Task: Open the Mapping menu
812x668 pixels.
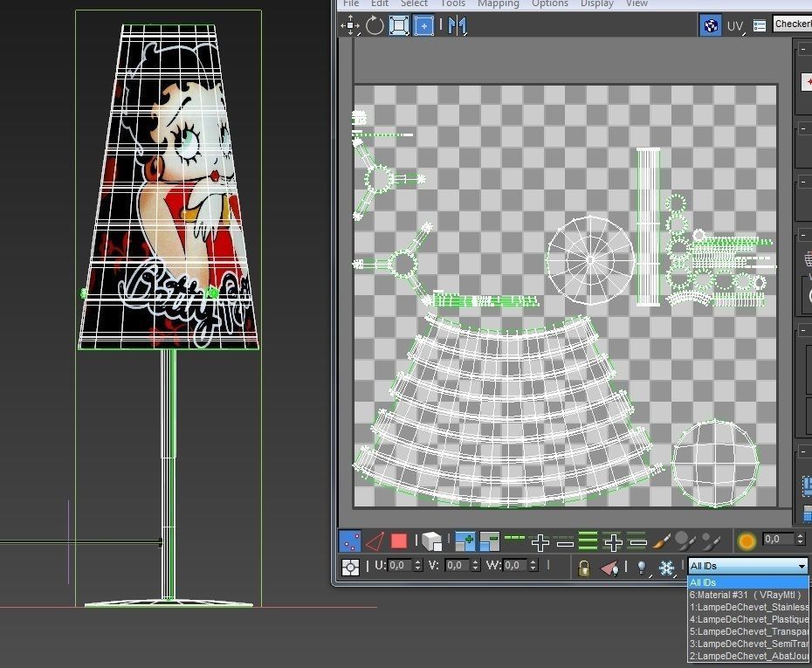Action: tap(499, 3)
